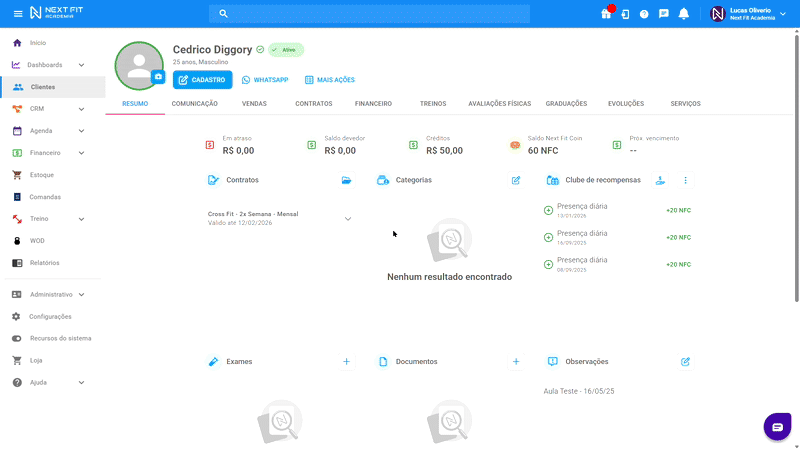The image size is (800, 450).
Task: Open the Clube de recompensas three-dot menu
Action: click(x=685, y=180)
